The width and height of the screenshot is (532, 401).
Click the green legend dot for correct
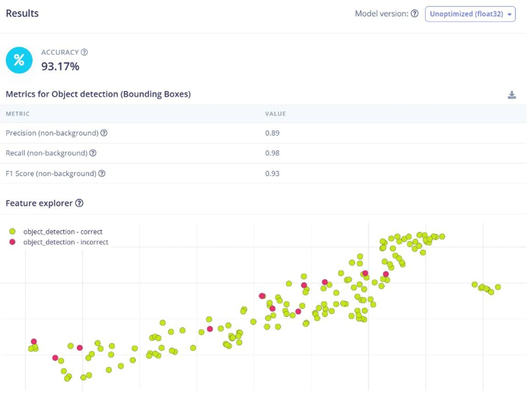[x=13, y=232]
